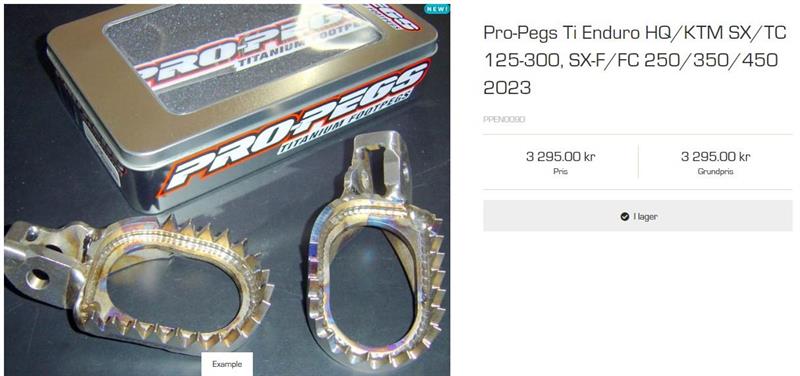Image resolution: width=800 pixels, height=376 pixels.
Task: Click the 3 295.00 kr amount above Grundpris
Action: tap(715, 157)
